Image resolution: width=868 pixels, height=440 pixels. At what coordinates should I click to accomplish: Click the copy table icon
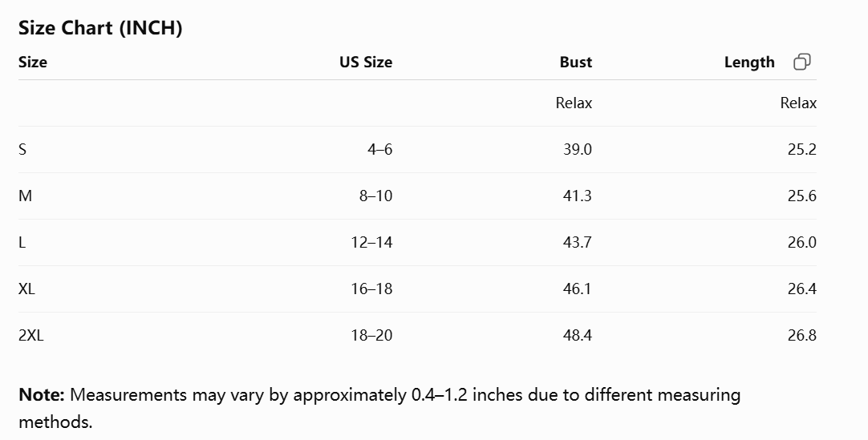point(802,62)
